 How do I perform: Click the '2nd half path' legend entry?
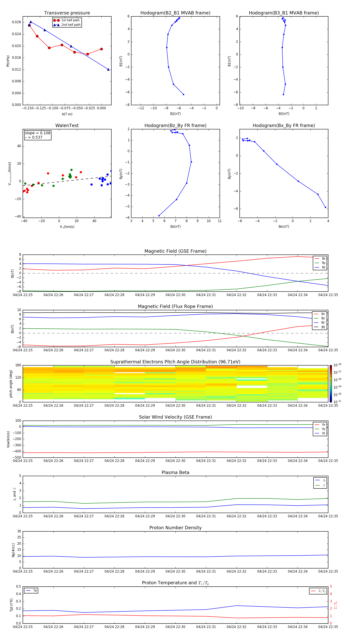67,25
